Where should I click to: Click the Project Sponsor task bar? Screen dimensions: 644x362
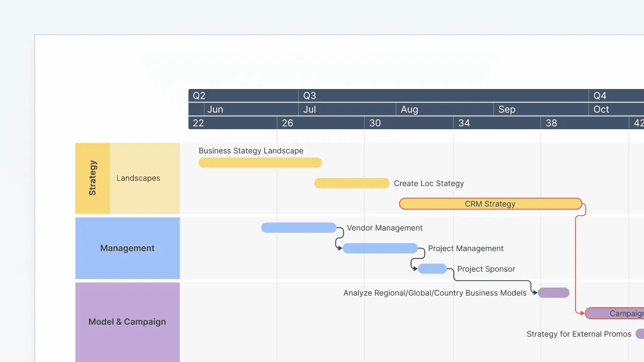[432, 268]
